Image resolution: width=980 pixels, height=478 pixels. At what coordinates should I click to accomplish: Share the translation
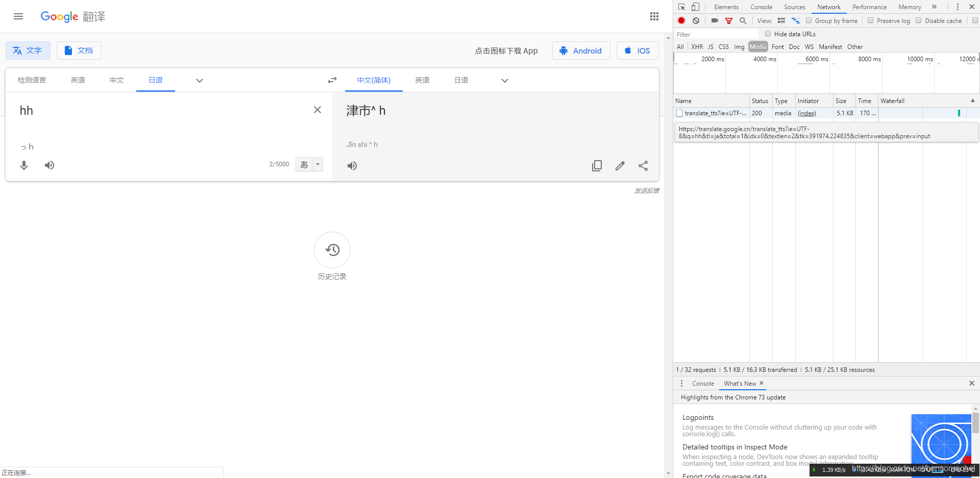643,166
